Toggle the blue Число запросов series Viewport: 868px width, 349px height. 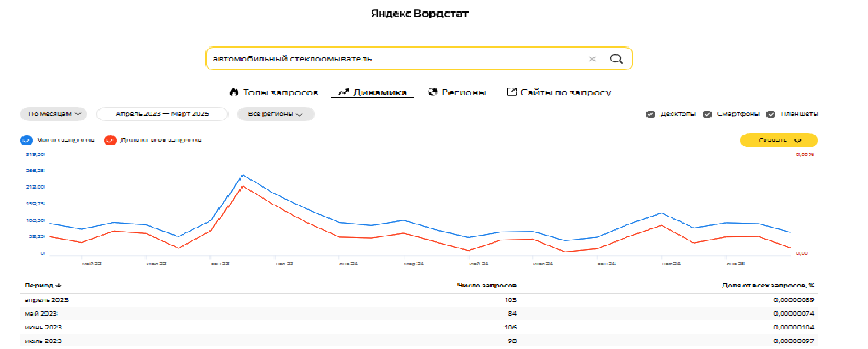point(27,141)
